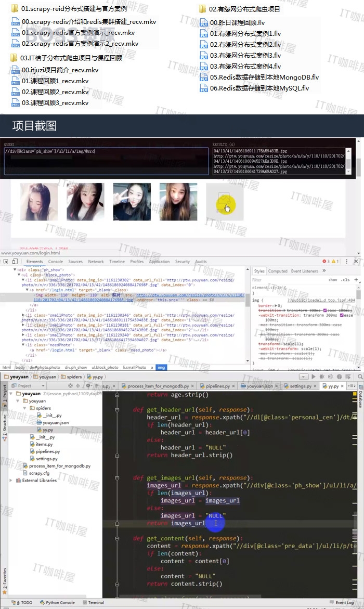Open the DevTools three-dot menu
This screenshot has width=364, height=609.
[346, 262]
